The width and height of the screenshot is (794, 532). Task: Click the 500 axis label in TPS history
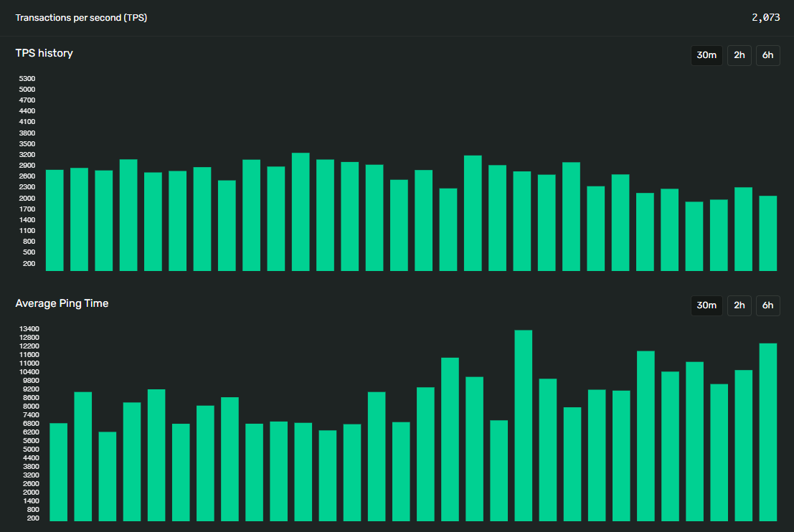point(29,252)
